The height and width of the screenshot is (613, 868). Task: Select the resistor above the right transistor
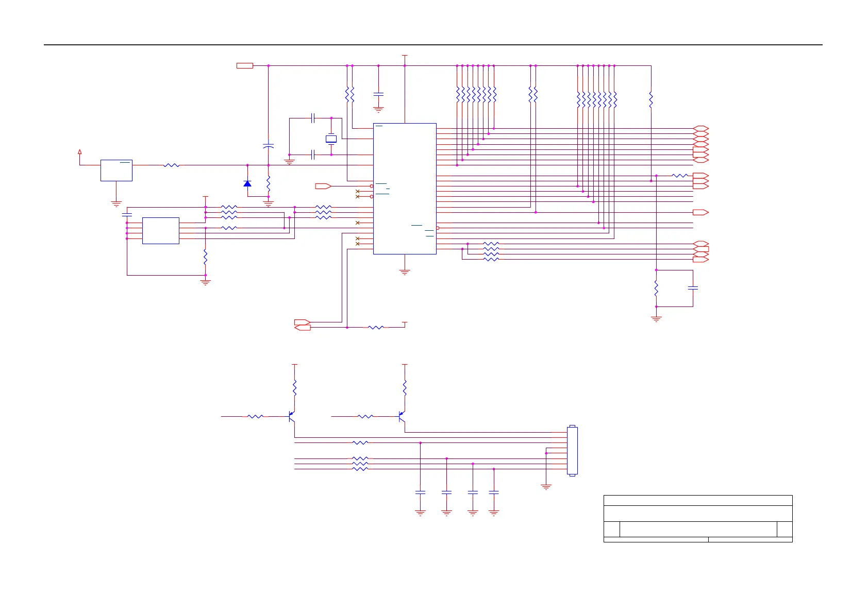(x=405, y=387)
